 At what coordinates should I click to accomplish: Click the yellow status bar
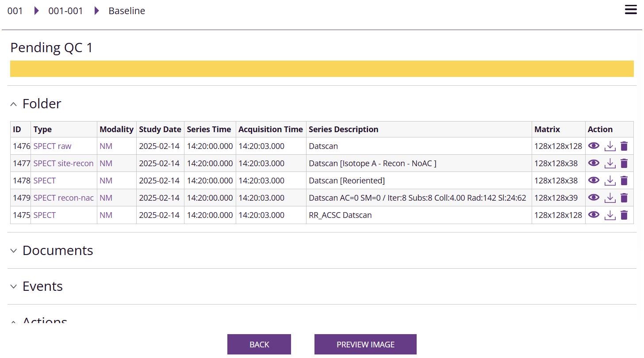click(x=322, y=69)
